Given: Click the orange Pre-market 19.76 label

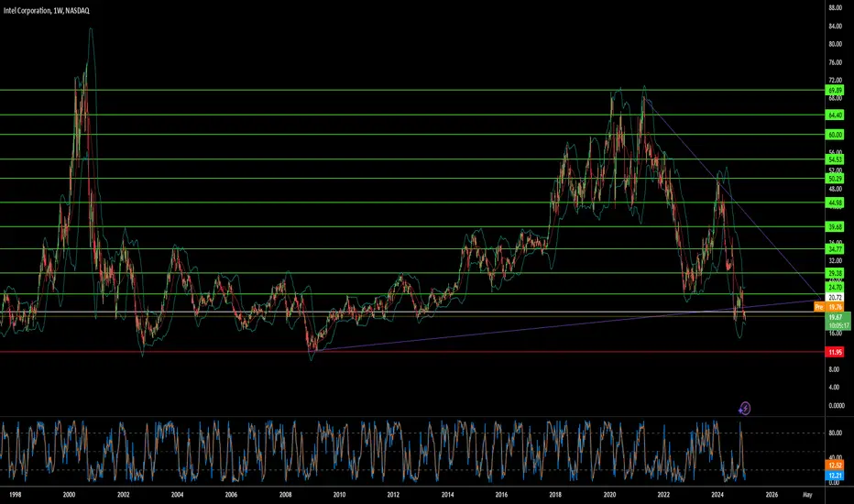Looking at the screenshot, I should (828, 307).
